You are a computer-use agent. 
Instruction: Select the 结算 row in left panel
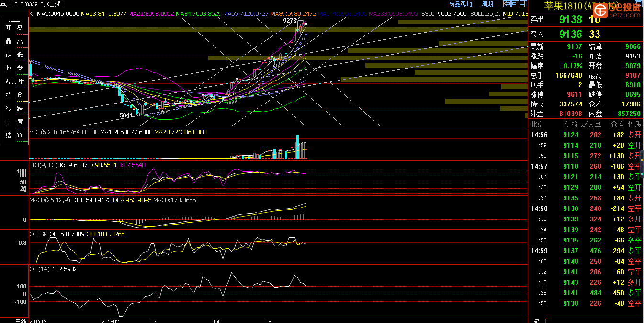pos(14,135)
